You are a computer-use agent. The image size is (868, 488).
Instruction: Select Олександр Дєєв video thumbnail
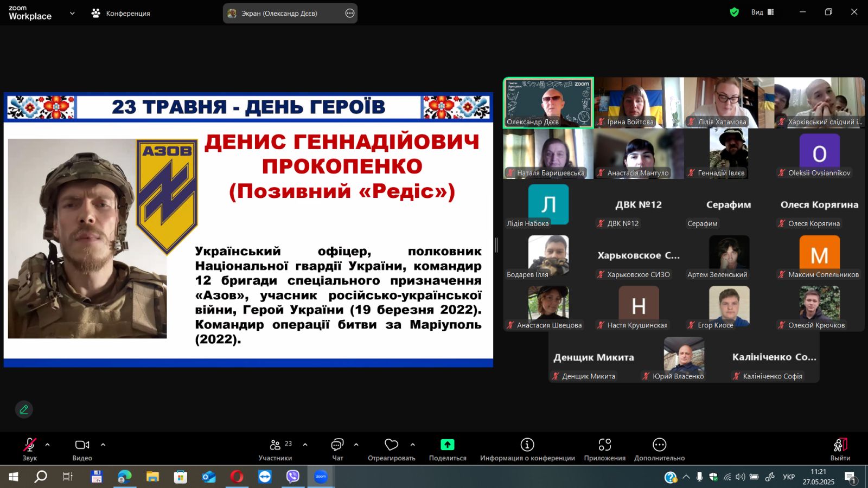point(548,103)
